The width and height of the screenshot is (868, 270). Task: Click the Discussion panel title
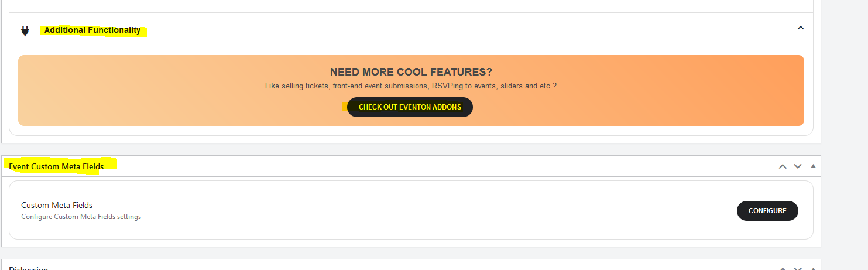28,268
